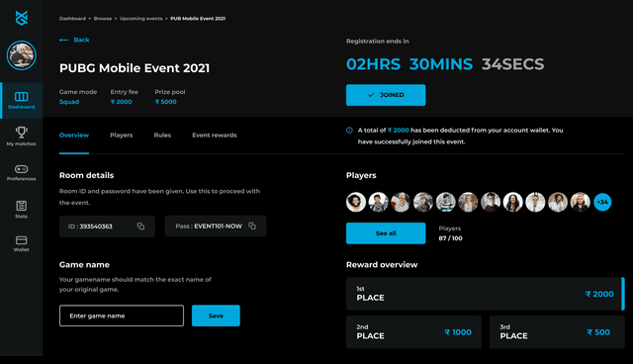Image resolution: width=633 pixels, height=364 pixels.
Task: Click the info icon beside deduction notice
Action: [x=349, y=131]
